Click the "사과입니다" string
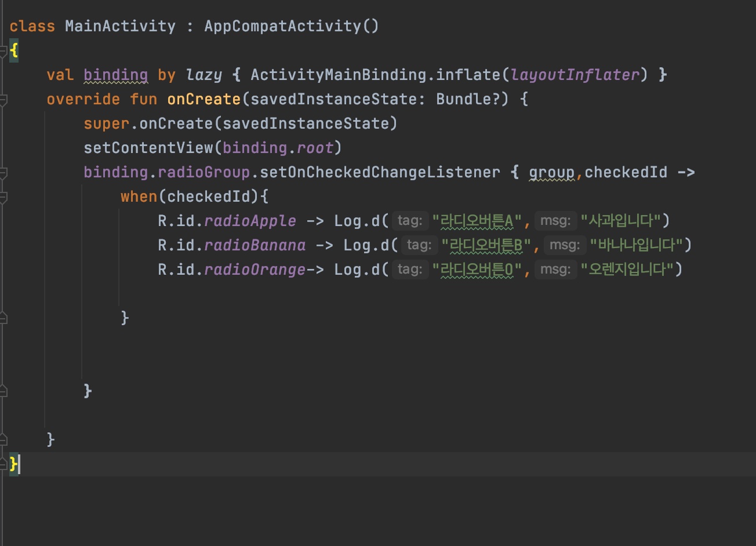The height and width of the screenshot is (546, 756). tap(621, 221)
